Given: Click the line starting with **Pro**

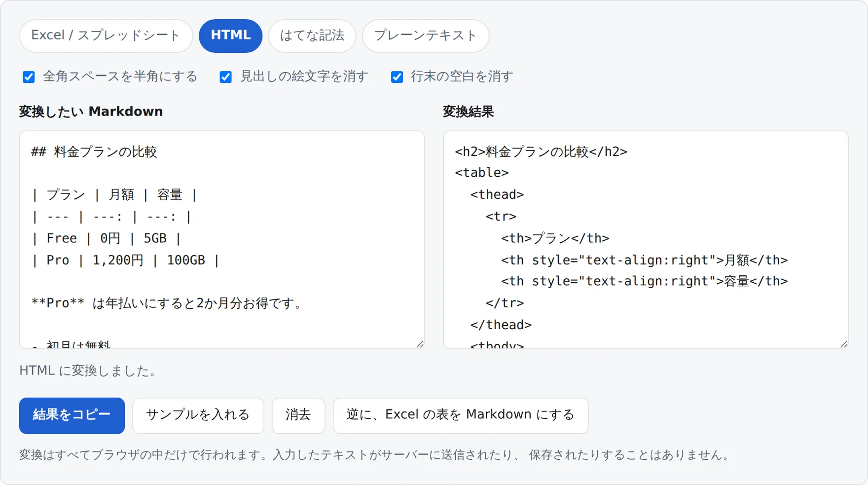Looking at the screenshot, I should [167, 303].
